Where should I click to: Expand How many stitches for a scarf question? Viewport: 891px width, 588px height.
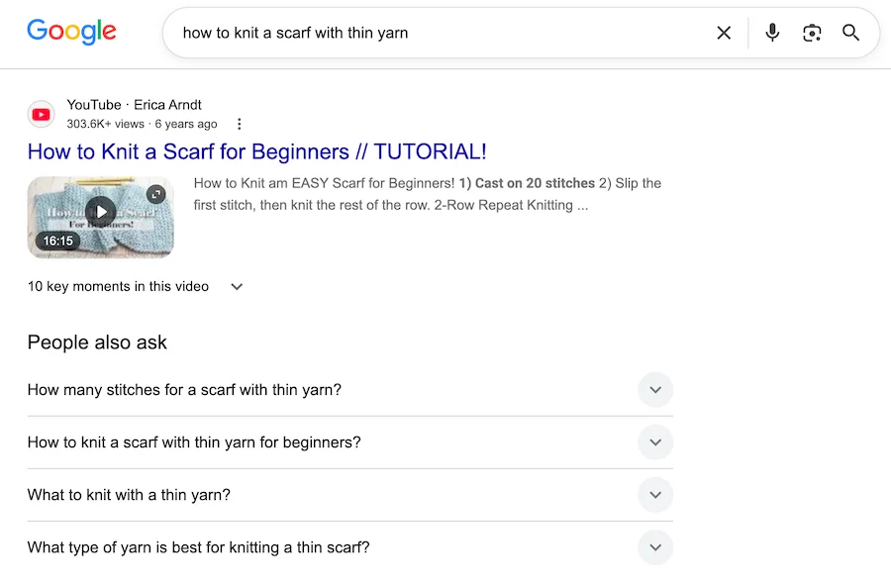click(x=350, y=390)
